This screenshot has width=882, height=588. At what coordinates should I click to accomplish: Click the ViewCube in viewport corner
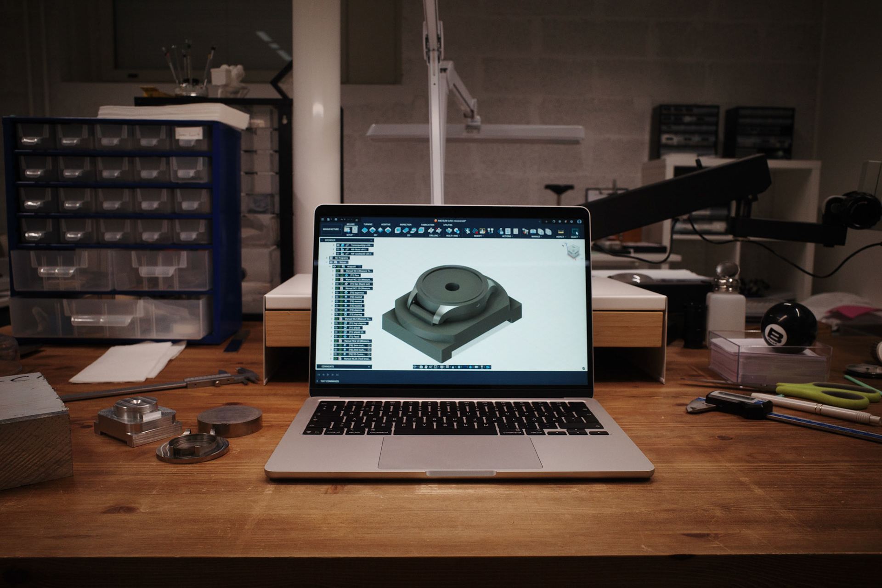point(573,251)
